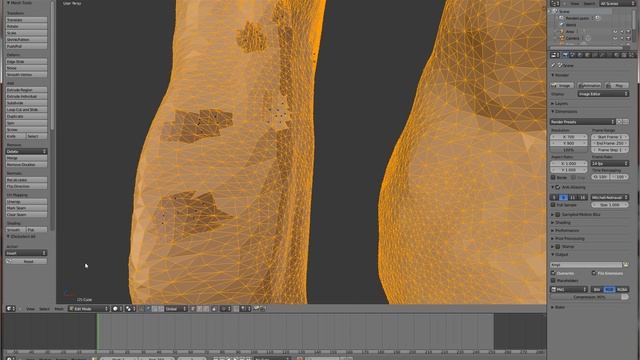Open the Select menu in 3D header
This screenshot has width=640, height=360.
click(44, 309)
